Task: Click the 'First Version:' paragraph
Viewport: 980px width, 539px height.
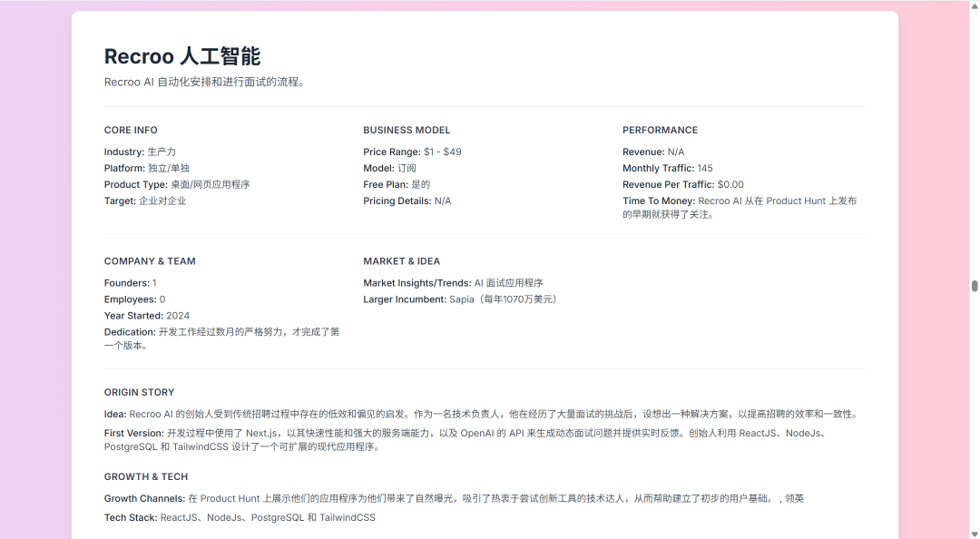Action: (x=467, y=440)
